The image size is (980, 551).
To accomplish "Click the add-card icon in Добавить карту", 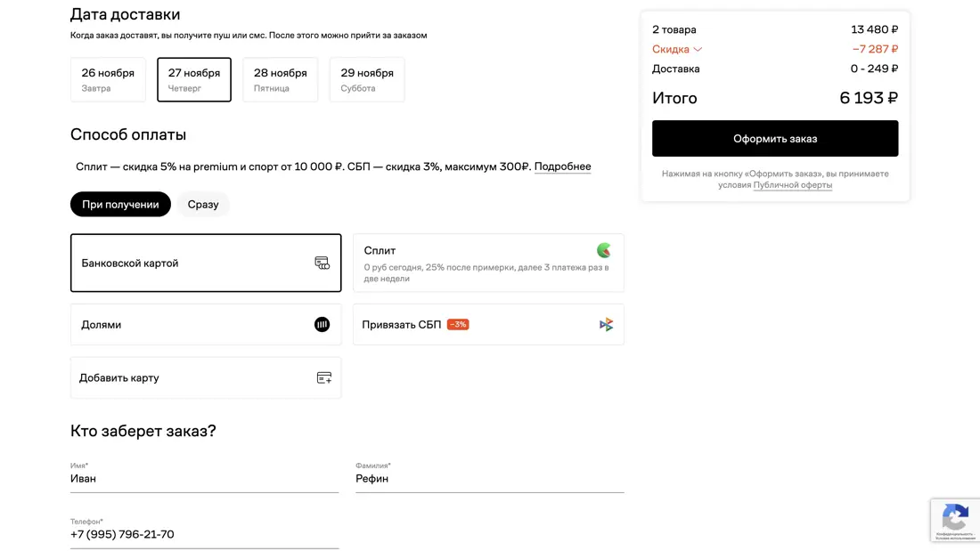I will point(323,378).
